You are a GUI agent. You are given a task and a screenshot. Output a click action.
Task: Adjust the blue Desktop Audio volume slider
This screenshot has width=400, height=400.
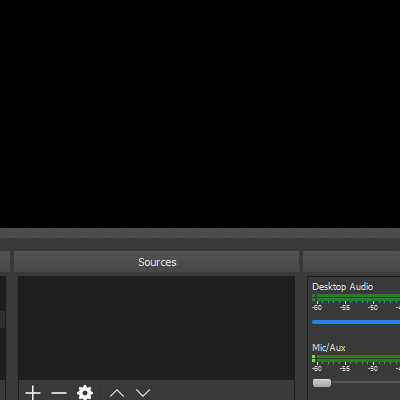click(x=356, y=322)
